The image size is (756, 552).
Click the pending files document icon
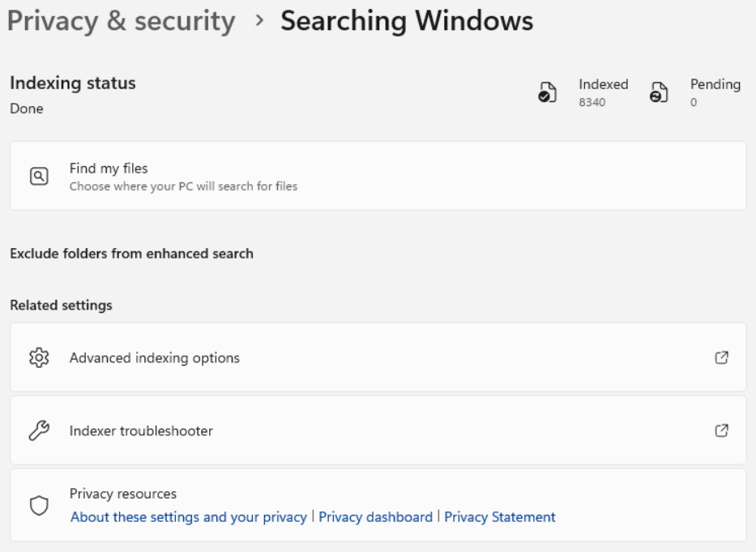click(x=660, y=91)
